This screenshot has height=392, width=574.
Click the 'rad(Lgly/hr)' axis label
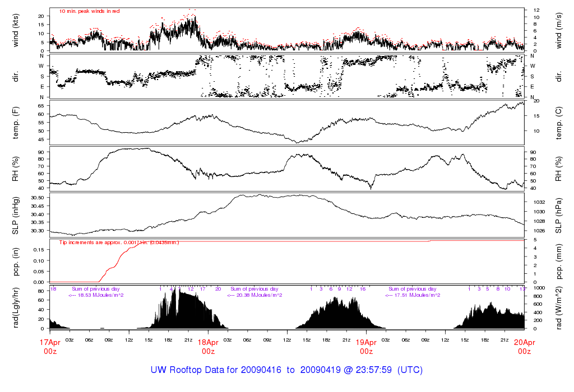click(15, 308)
